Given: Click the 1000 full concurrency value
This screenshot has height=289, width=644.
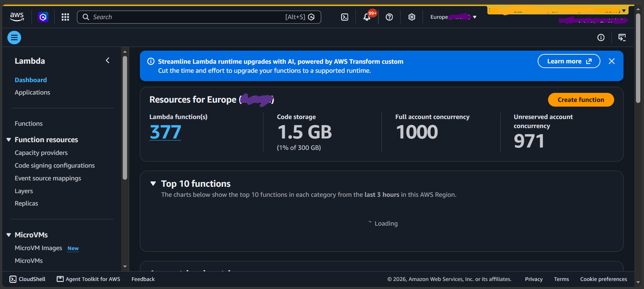Looking at the screenshot, I should (x=417, y=132).
